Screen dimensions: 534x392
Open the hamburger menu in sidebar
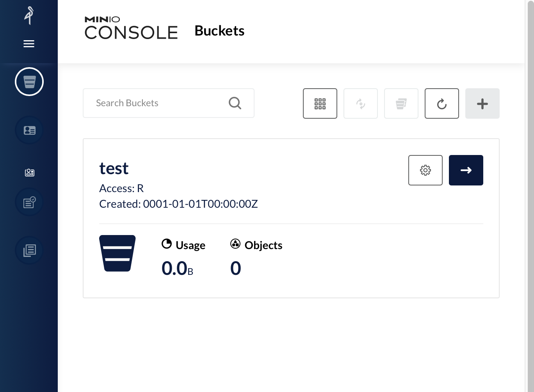pos(29,44)
